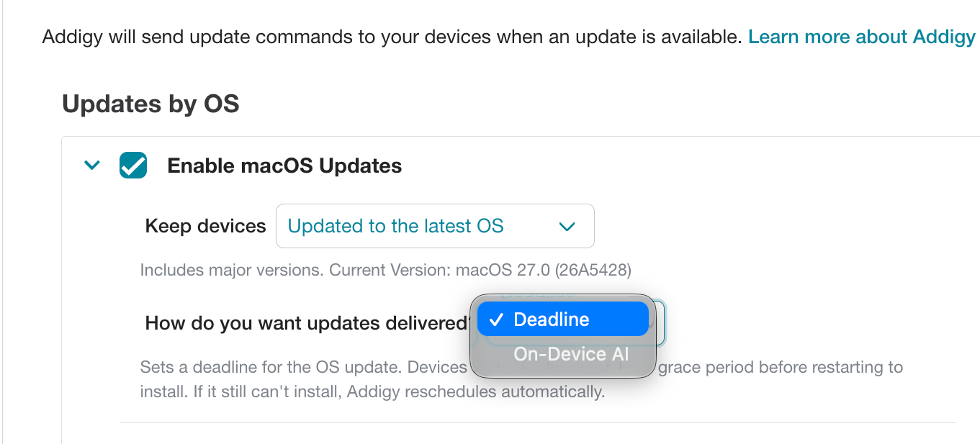980x444 pixels.
Task: Open the Updated to the latest OS dropdown
Action: click(x=435, y=226)
